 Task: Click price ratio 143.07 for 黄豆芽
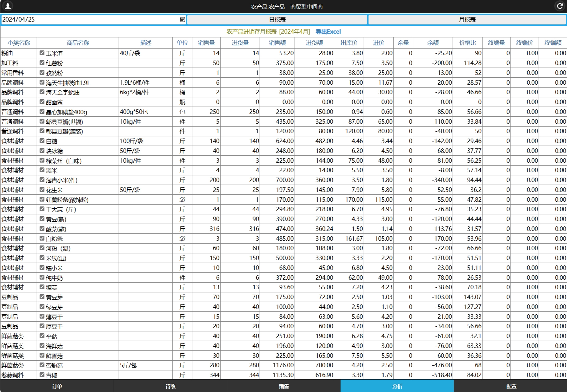(473, 297)
